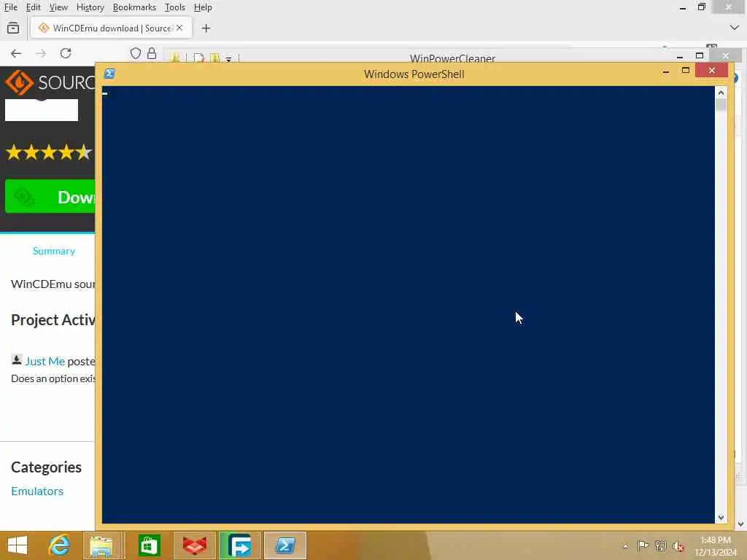Open the network tray icon
The height and width of the screenshot is (560, 747).
coord(660,545)
